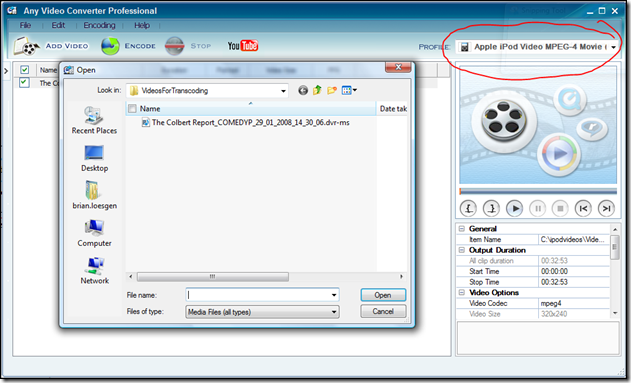
Task: Jump to the preview end
Action: [606, 208]
